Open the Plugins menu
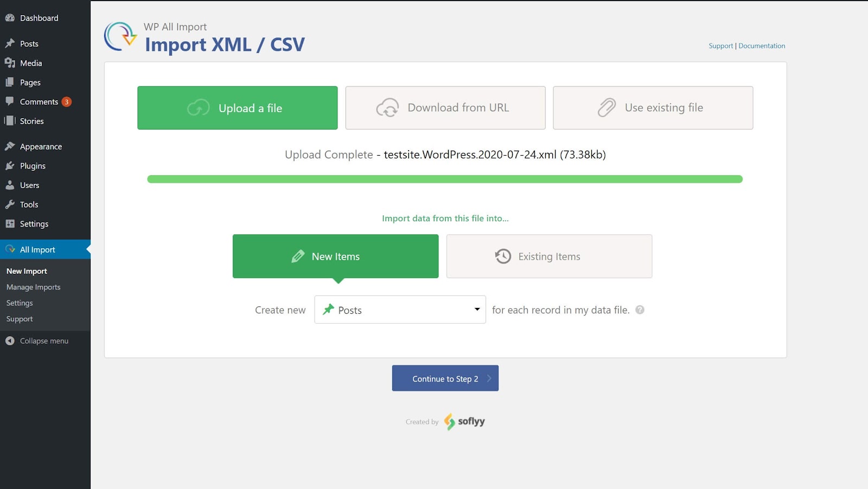 pos(45,166)
